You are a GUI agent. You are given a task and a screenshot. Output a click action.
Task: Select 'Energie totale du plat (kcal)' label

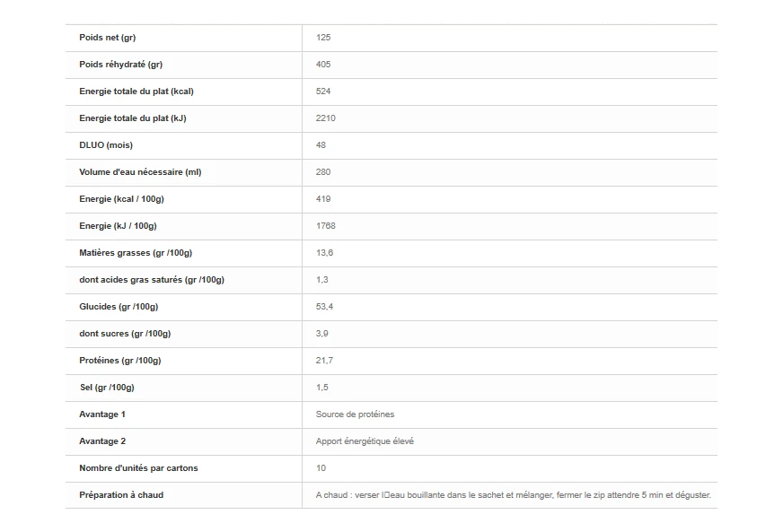(x=136, y=92)
